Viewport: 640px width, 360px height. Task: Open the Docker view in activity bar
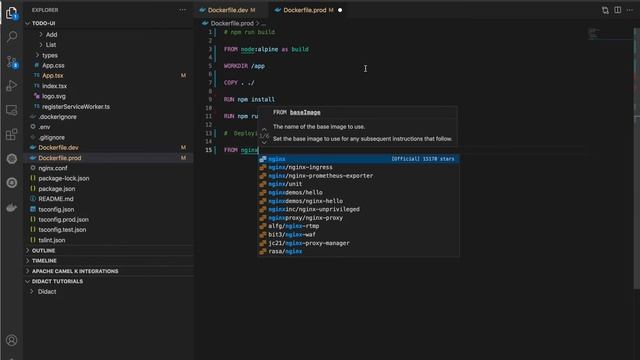click(11, 208)
